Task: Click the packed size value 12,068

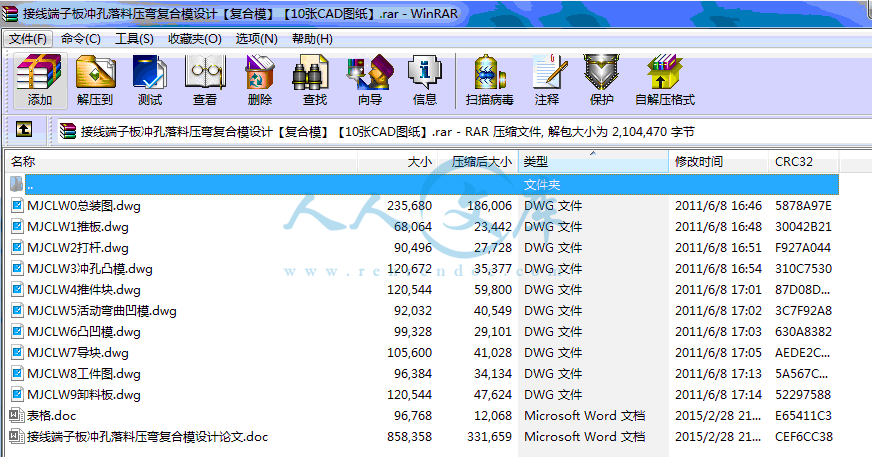Action: pos(493,415)
